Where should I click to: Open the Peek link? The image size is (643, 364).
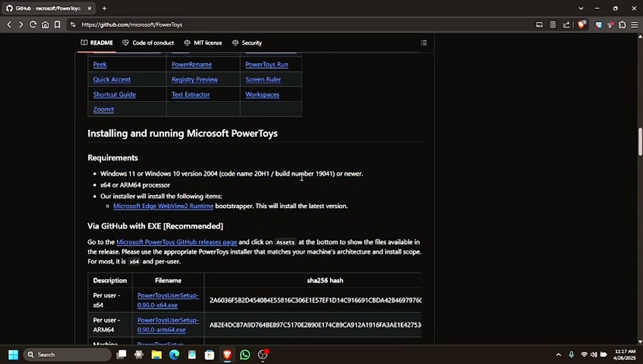tap(100, 64)
